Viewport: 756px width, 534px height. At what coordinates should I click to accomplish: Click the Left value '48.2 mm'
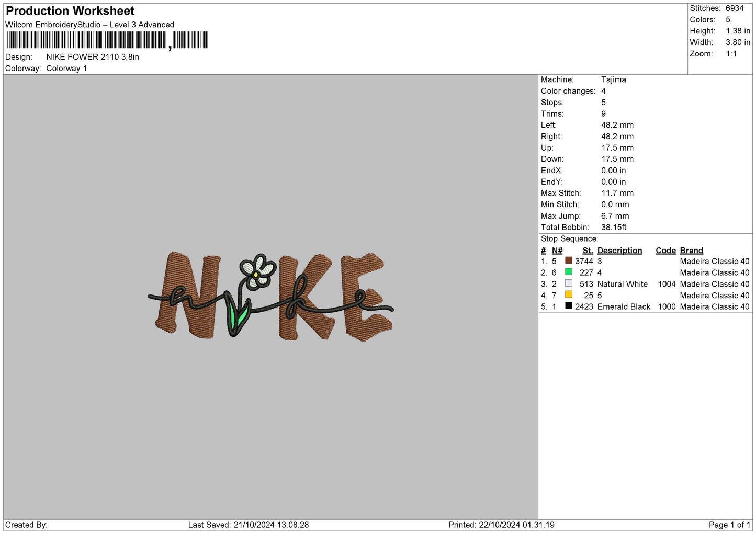617,125
